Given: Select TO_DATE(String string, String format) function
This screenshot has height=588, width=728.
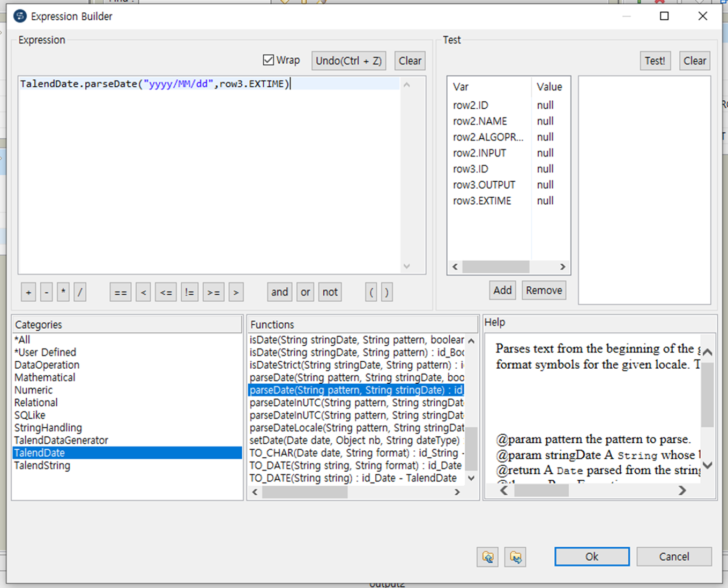Looking at the screenshot, I should 356,465.
